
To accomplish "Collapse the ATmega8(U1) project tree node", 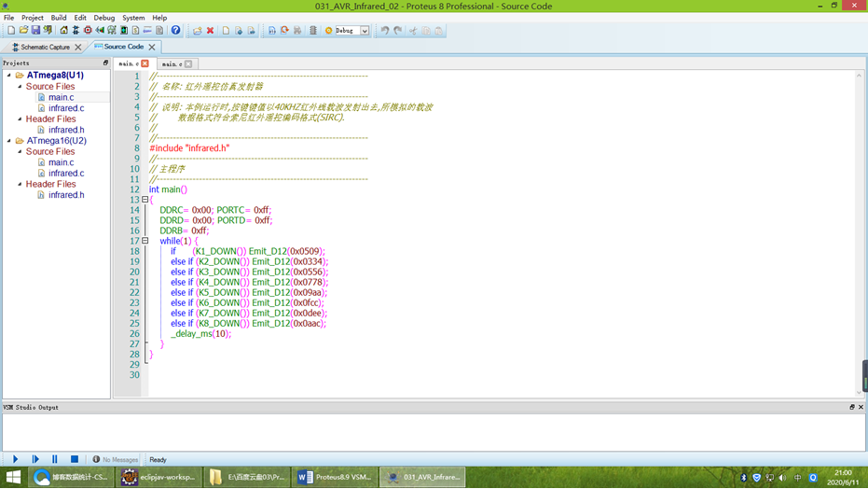I will point(9,76).
